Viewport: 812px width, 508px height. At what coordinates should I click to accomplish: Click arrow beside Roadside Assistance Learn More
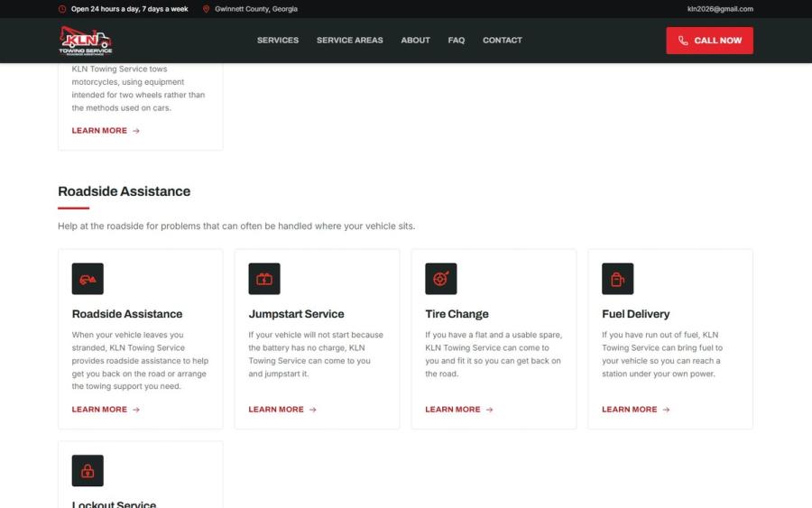136,410
